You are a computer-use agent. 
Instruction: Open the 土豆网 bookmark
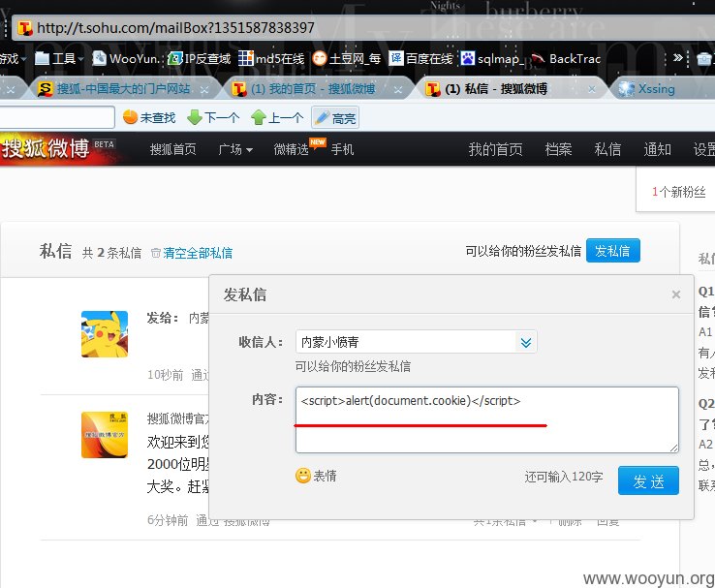[x=347, y=58]
